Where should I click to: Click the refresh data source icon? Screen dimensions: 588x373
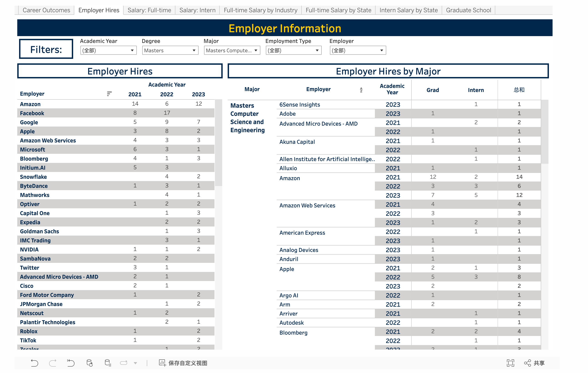coord(90,363)
